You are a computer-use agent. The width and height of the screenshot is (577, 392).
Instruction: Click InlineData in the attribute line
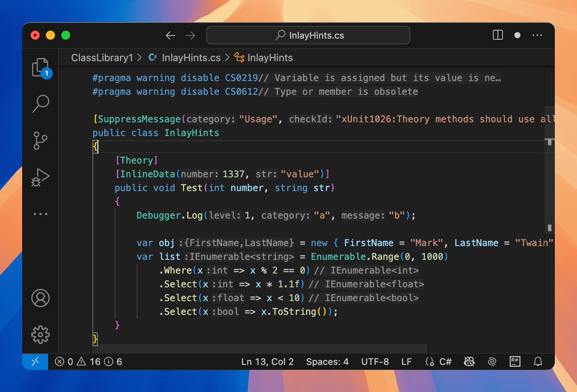pyautogui.click(x=148, y=174)
